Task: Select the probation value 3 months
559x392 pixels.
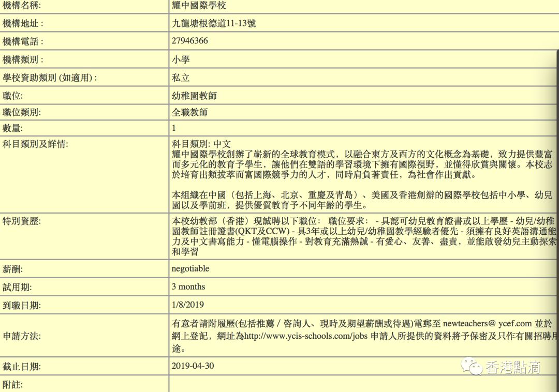Action: (188, 287)
